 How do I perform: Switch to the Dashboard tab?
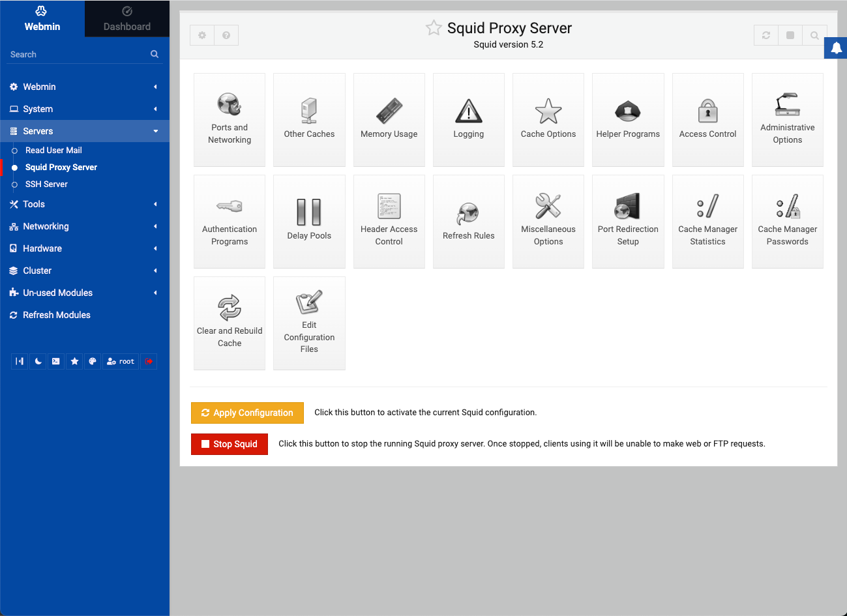point(127,18)
